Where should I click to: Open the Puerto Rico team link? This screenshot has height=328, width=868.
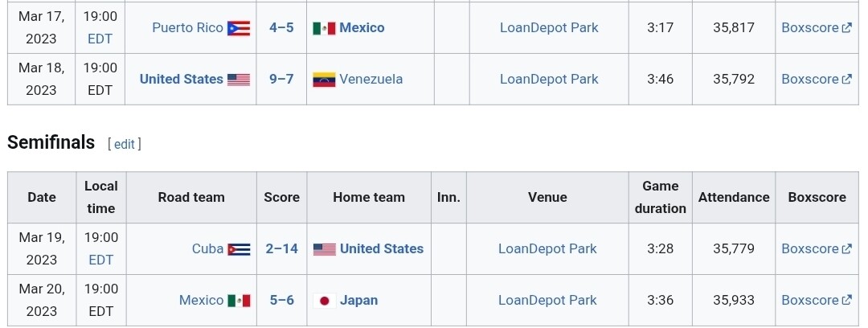coord(187,27)
